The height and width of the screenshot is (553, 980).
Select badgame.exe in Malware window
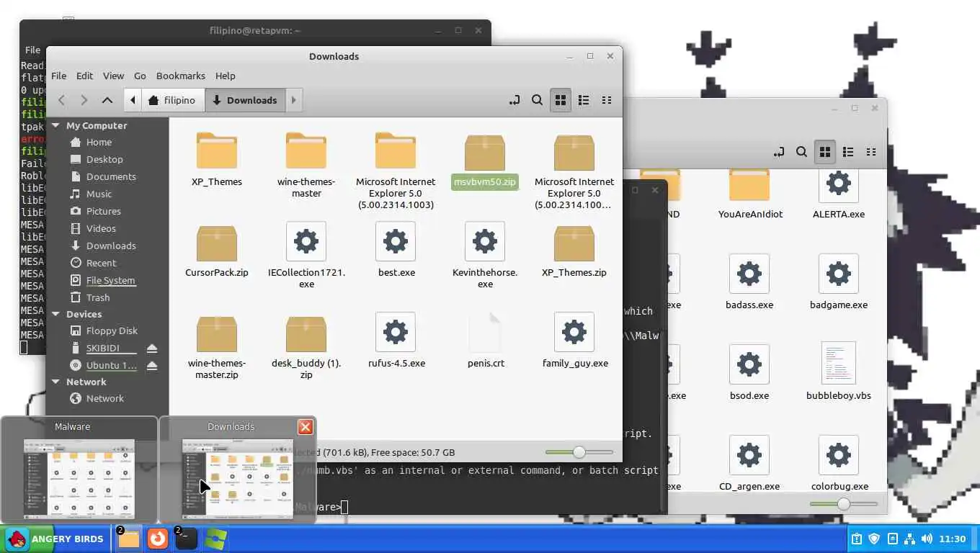click(x=839, y=282)
